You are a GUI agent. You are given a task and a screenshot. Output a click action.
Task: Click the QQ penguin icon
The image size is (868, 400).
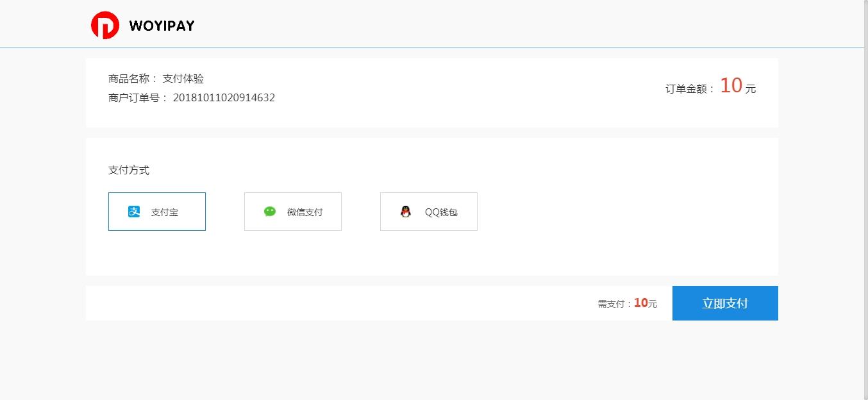[406, 212]
